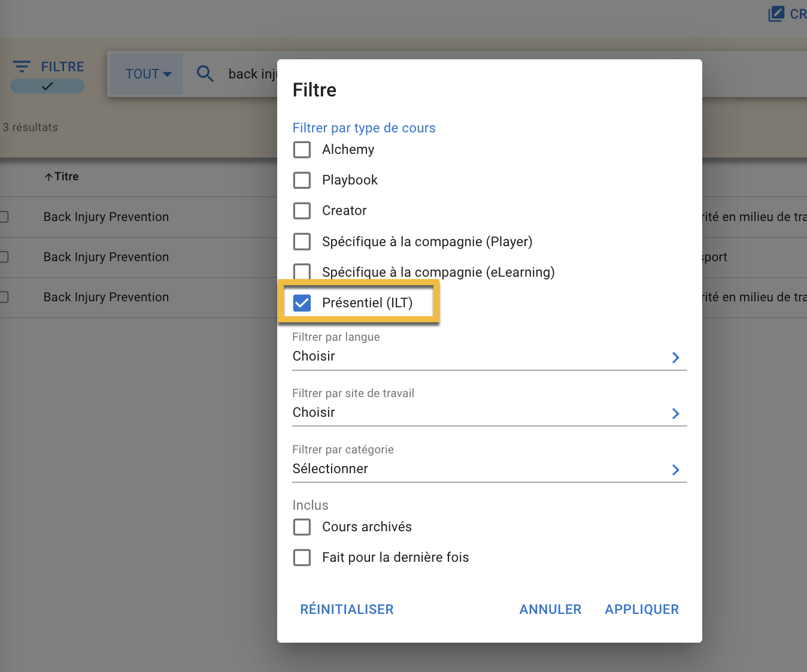Click the filter lines icon beside FILTRE
This screenshot has height=672, width=807.
(x=22, y=66)
